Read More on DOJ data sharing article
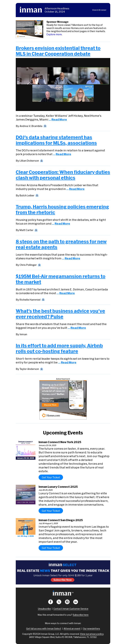Viewport: 126px width, 644px height. pos(63,154)
